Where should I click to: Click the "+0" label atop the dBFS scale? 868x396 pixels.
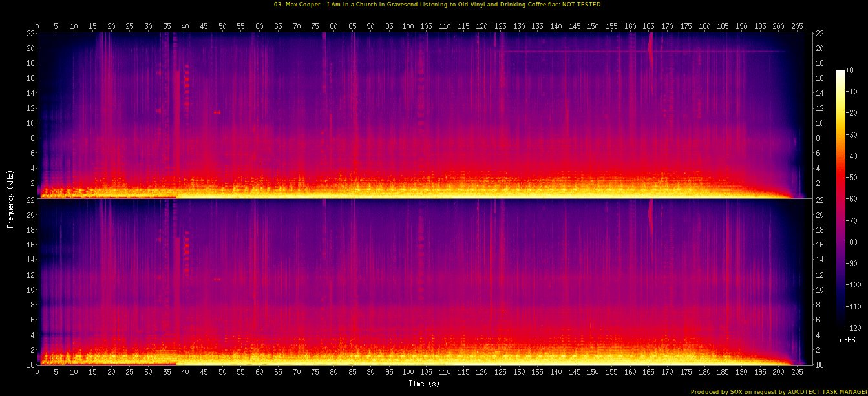(x=849, y=70)
